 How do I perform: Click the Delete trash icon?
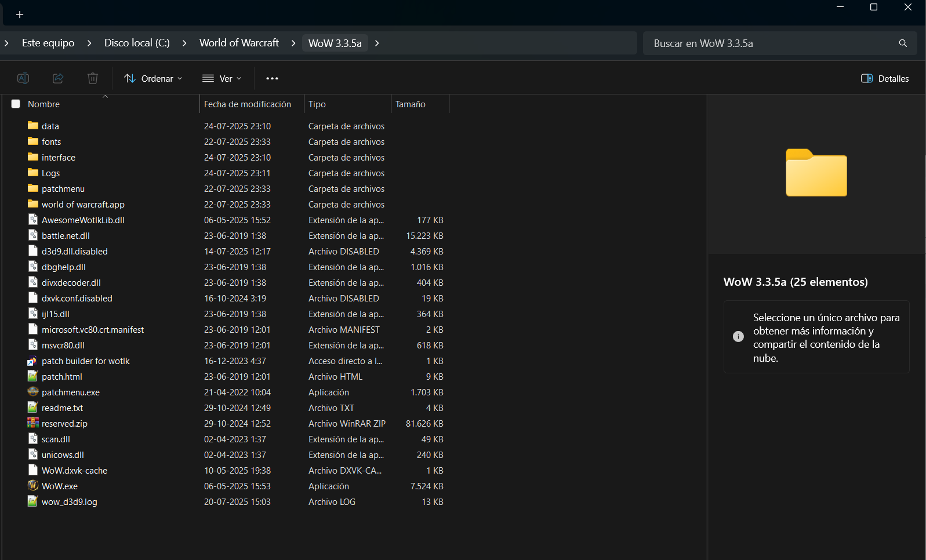click(x=93, y=78)
